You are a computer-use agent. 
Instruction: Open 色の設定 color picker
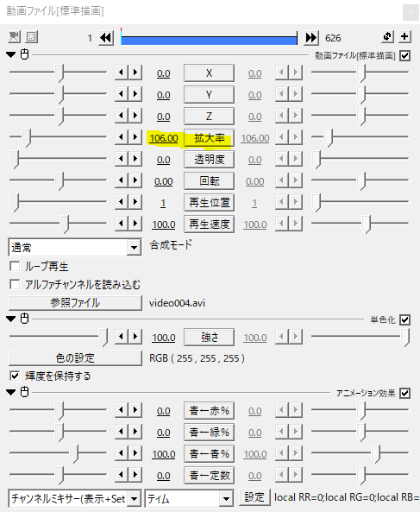[75, 358]
